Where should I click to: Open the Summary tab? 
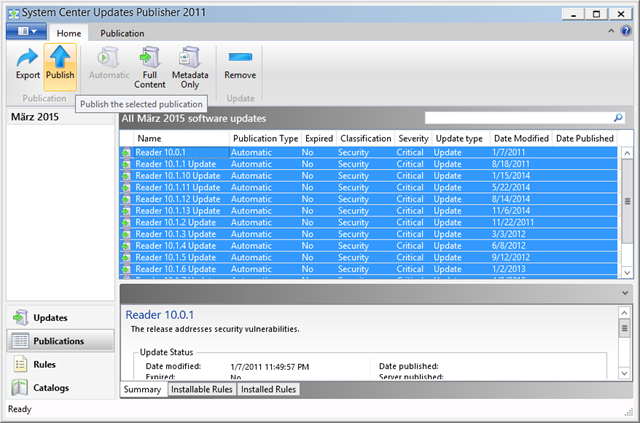click(142, 389)
